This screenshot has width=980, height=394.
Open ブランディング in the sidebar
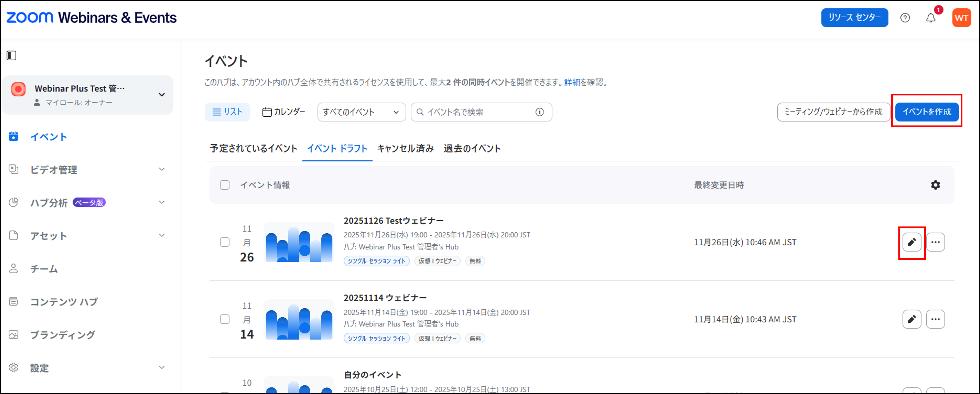pyautogui.click(x=63, y=335)
